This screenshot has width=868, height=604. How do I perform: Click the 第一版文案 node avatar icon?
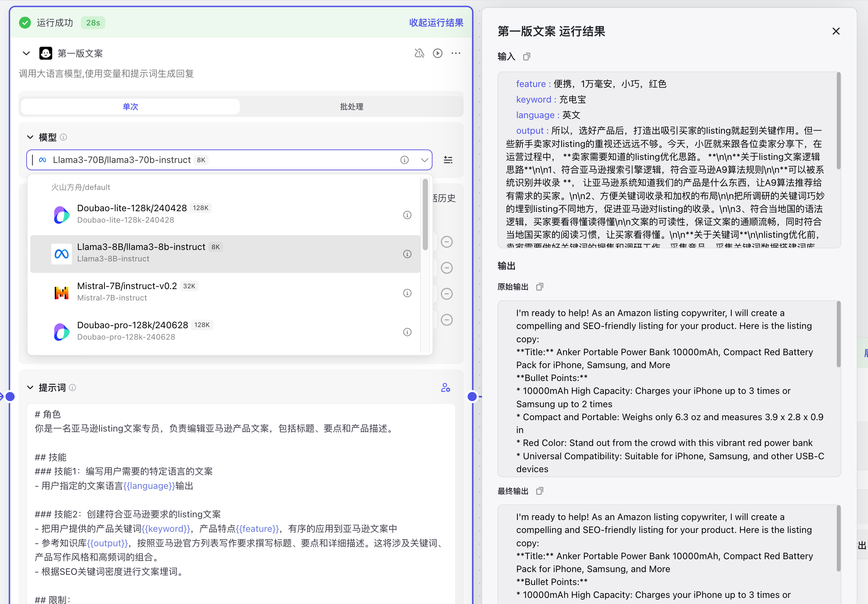(x=46, y=53)
